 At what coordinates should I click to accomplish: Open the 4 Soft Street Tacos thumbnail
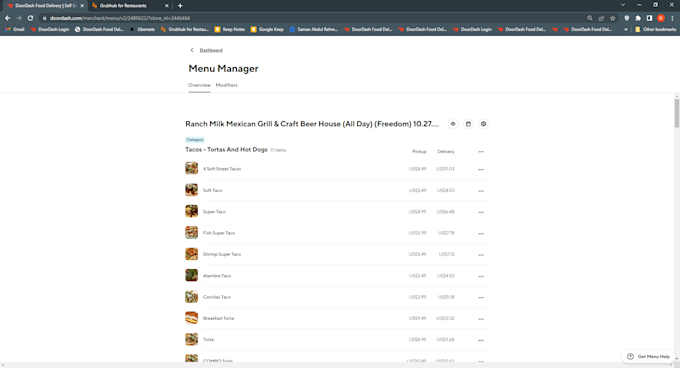click(x=192, y=168)
